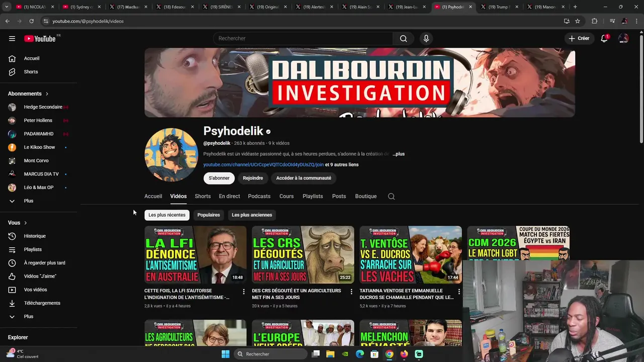Screen dimensions: 644x362
Task: Switch to the Posts tab
Action: [x=339, y=197]
